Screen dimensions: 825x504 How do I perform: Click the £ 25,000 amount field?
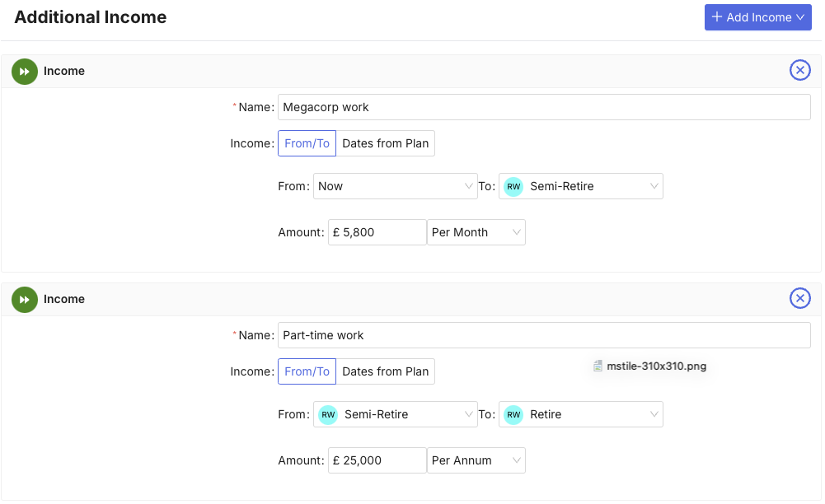[377, 461]
